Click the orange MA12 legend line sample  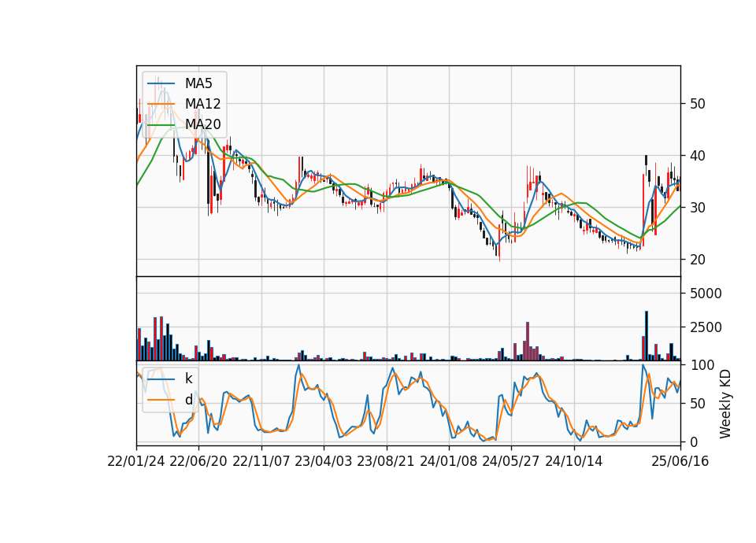(161, 104)
